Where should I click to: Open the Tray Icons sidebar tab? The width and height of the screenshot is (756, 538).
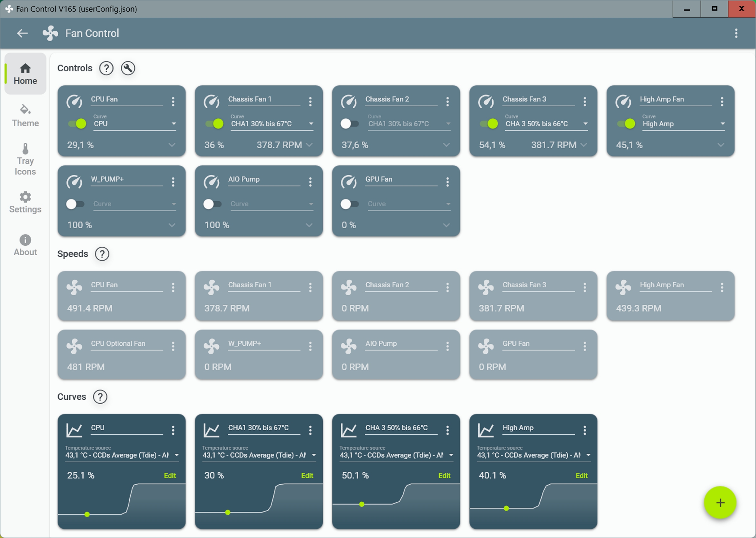[x=25, y=159]
